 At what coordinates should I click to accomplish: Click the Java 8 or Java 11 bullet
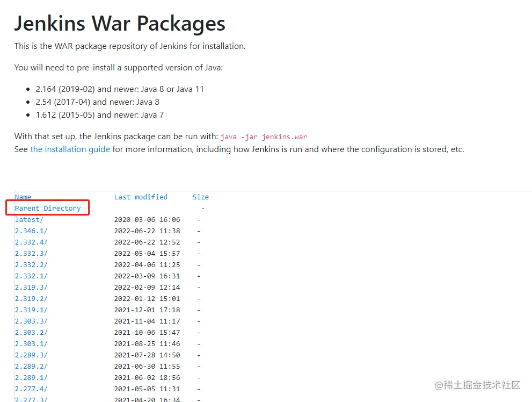tap(120, 89)
